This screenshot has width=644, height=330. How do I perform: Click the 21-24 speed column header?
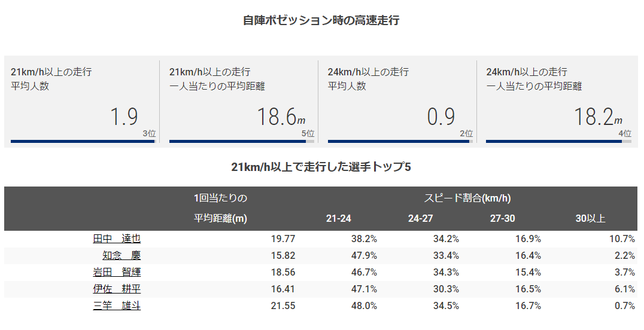tap(339, 219)
